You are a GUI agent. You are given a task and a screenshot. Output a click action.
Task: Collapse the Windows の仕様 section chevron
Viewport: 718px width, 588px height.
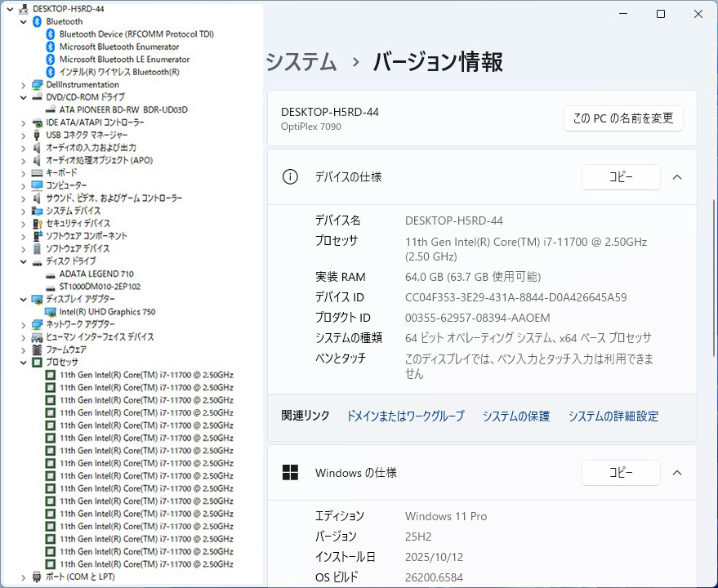(677, 473)
